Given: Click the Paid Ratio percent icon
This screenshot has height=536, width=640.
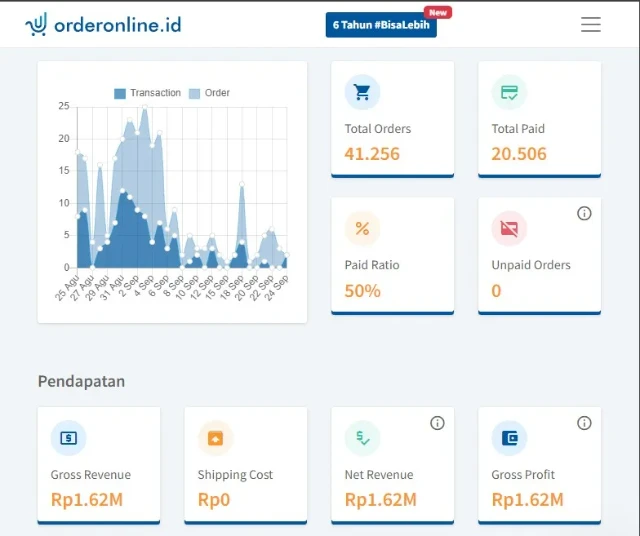Looking at the screenshot, I should click(x=362, y=229).
